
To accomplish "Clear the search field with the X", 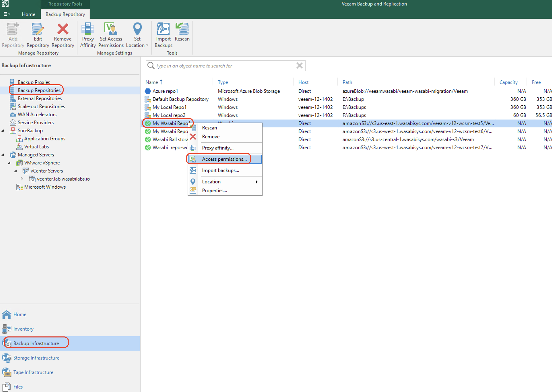I will (299, 66).
